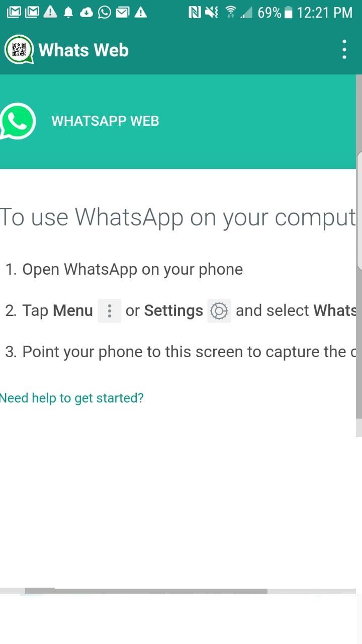The height and width of the screenshot is (644, 362).
Task: Tap the Whats Web QR app logo
Action: (19, 50)
